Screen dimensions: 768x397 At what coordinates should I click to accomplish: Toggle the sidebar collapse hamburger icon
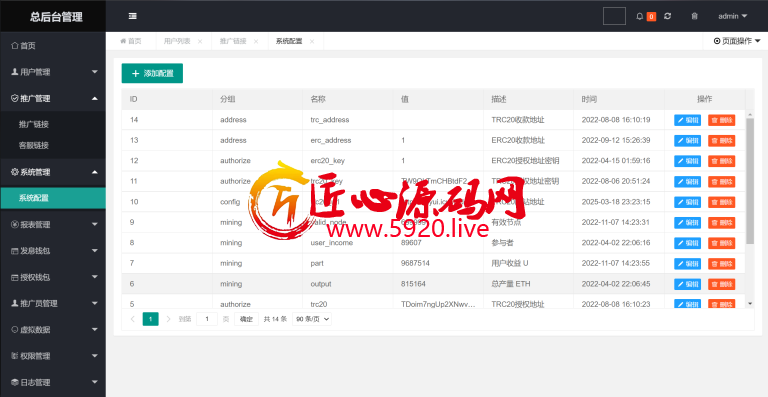(x=132, y=16)
